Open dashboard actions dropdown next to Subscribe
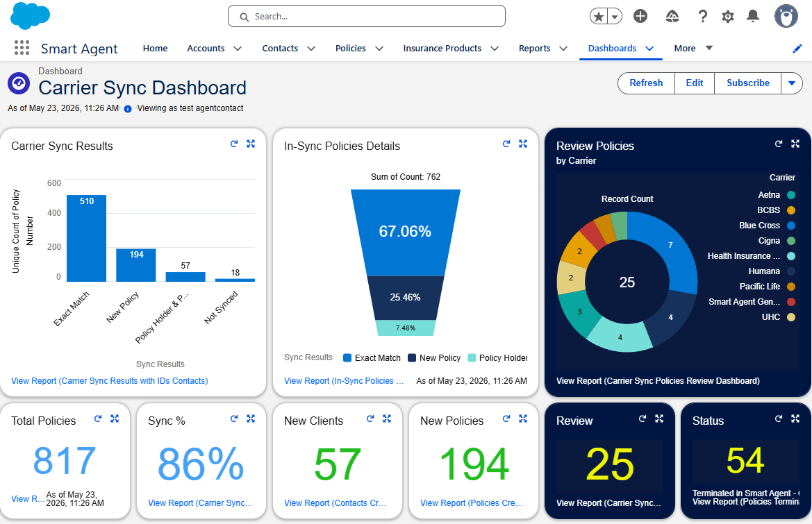 [x=792, y=83]
